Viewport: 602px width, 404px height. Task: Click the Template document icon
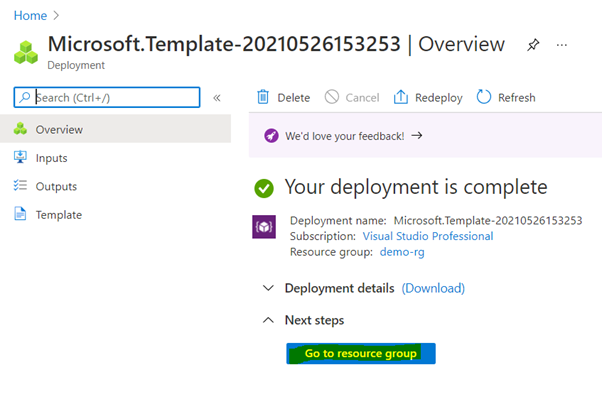click(x=20, y=214)
